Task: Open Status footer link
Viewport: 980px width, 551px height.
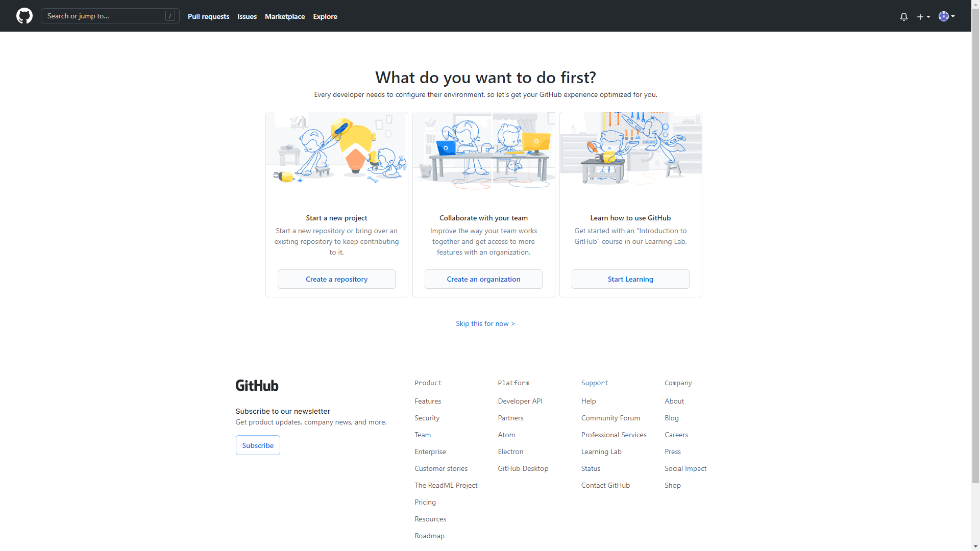Action: pos(591,468)
